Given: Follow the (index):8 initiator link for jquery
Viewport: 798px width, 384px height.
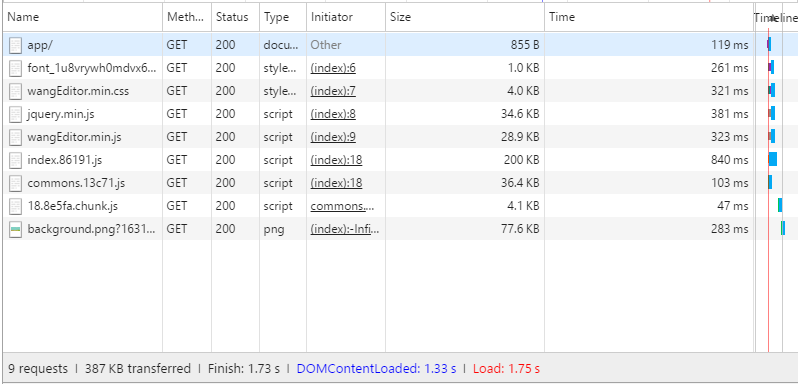Looking at the screenshot, I should 333,114.
